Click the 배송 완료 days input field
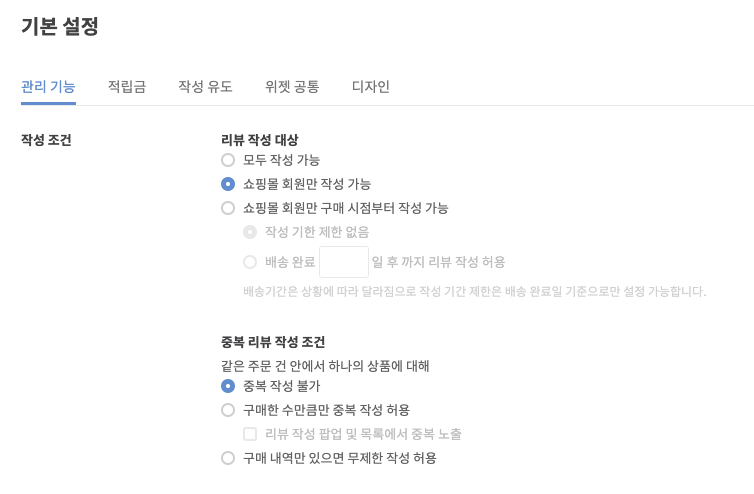This screenshot has width=754, height=494. [x=344, y=262]
